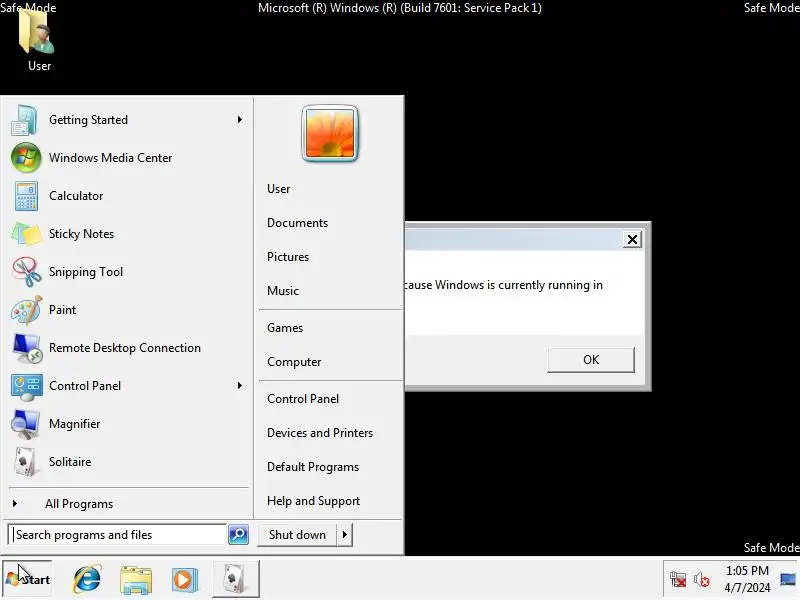
Task: Open the Calculator icon
Action: pyautogui.click(x=26, y=196)
